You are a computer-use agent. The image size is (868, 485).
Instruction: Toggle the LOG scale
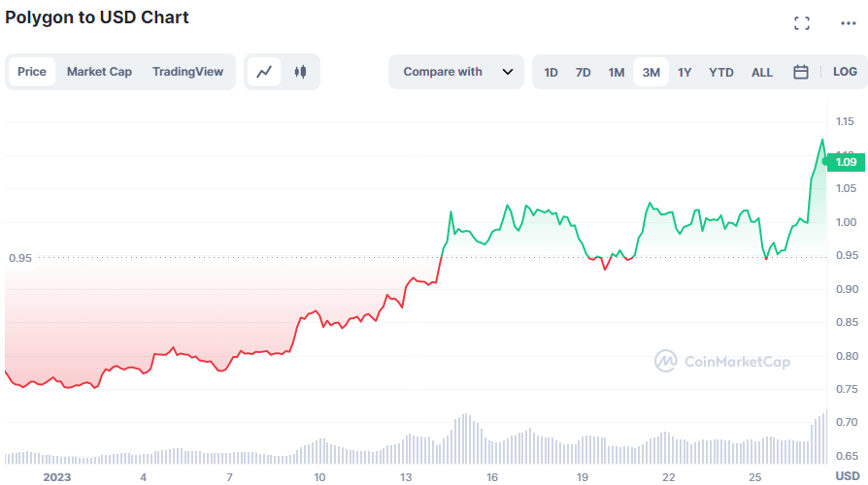coord(845,72)
